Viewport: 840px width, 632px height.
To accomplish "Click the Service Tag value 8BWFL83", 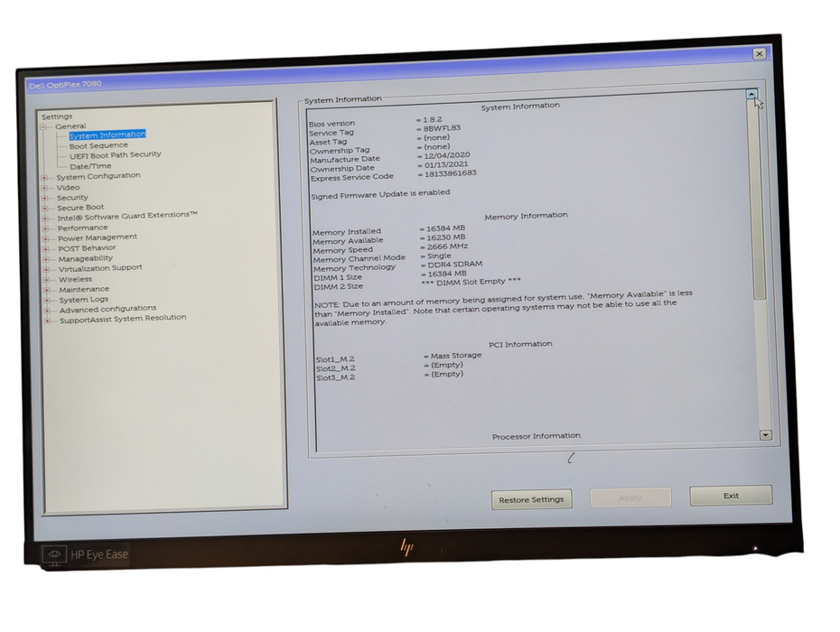I will (x=442, y=128).
